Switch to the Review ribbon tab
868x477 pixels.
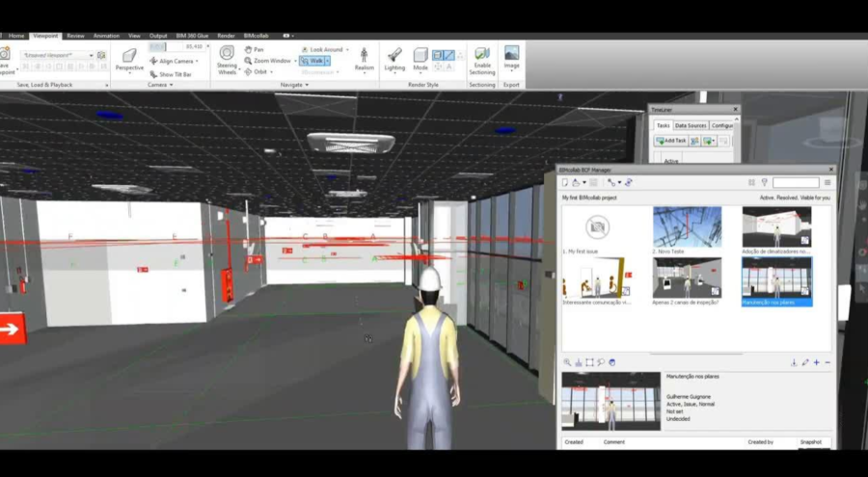[x=75, y=36]
